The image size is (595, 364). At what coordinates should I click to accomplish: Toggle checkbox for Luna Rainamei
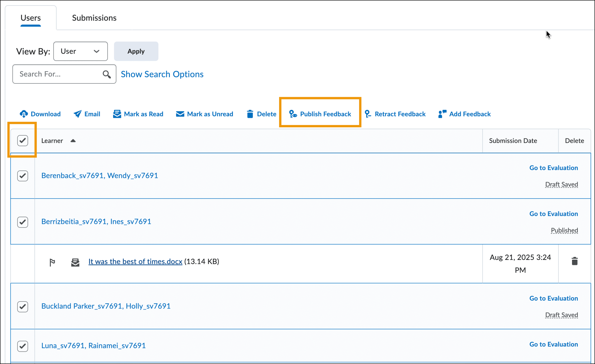point(23,346)
